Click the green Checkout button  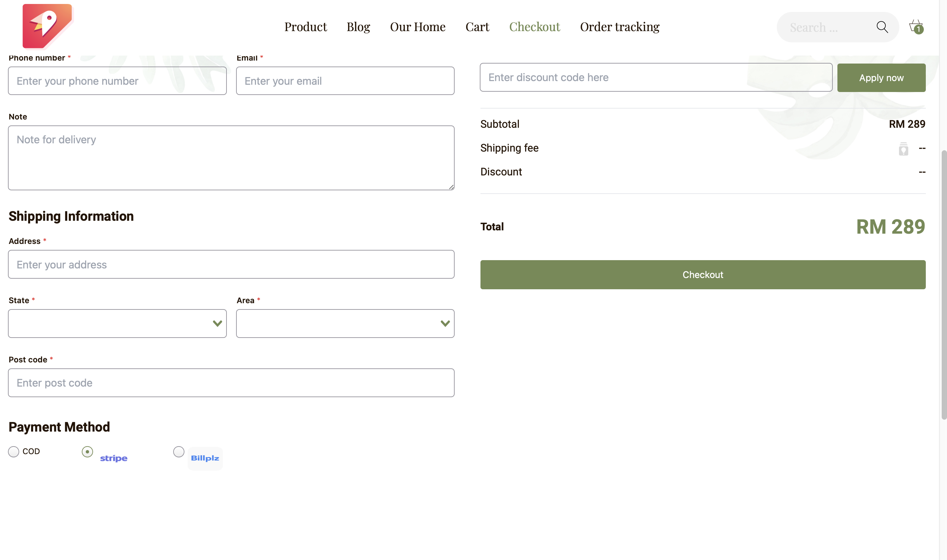[702, 274]
